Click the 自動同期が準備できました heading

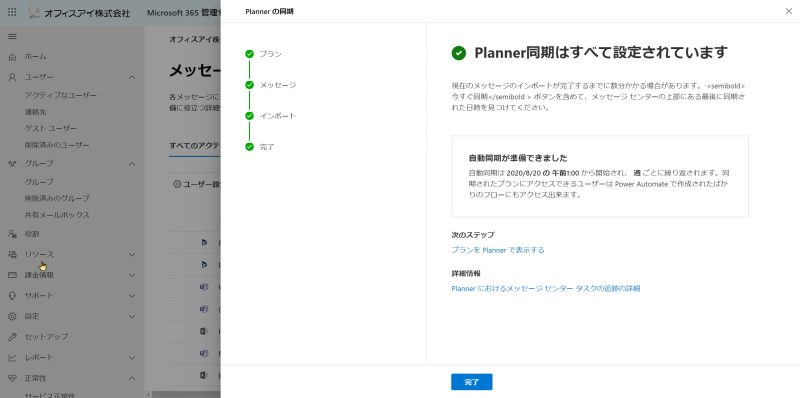click(x=518, y=158)
